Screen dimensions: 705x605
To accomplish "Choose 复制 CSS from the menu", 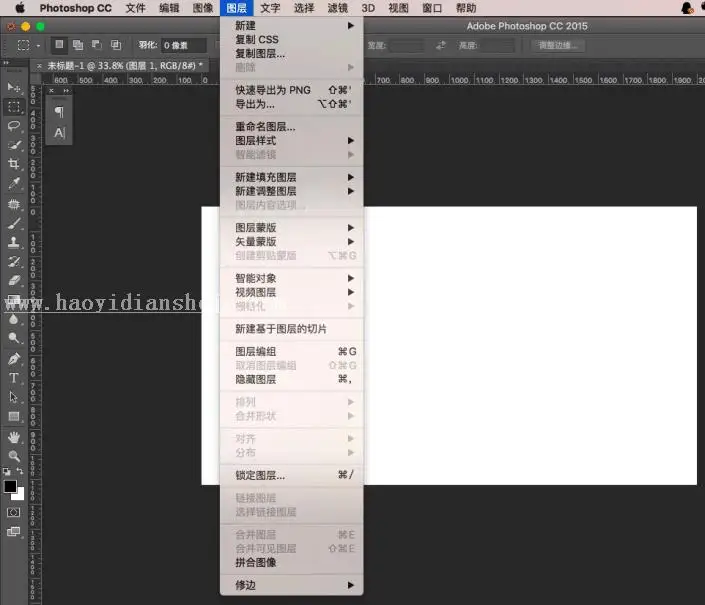I will pos(292,40).
